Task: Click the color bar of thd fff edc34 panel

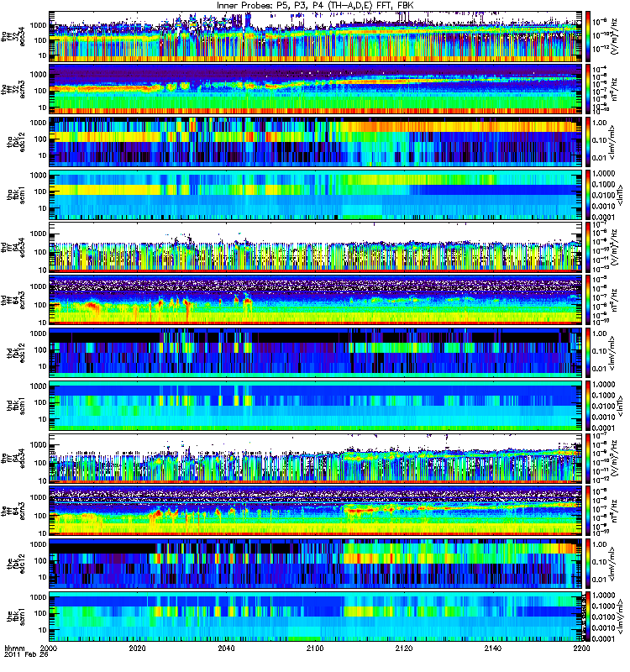Action: 588,247
